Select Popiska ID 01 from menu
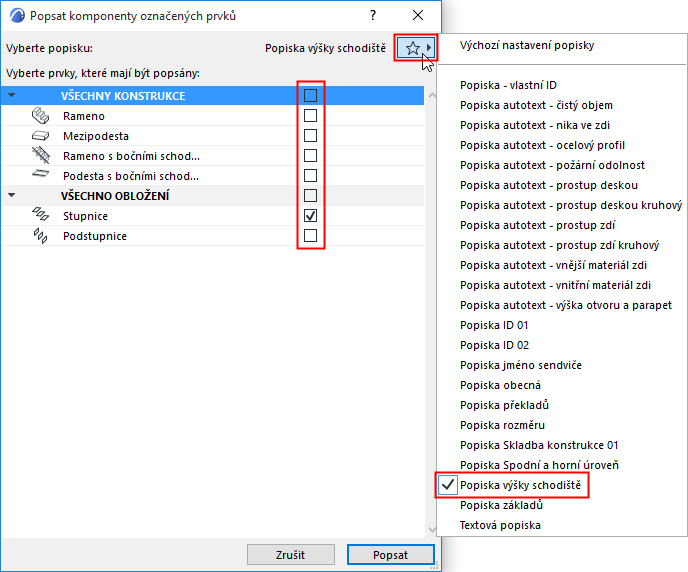This screenshot has height=572, width=688. (494, 325)
